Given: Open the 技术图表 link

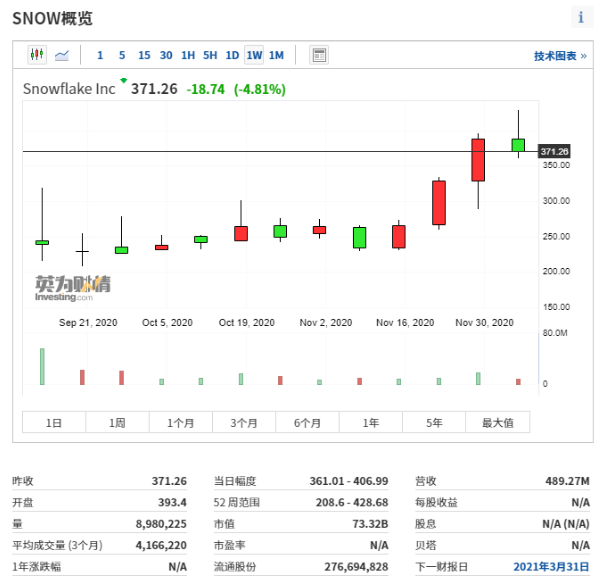Looking at the screenshot, I should point(560,56).
